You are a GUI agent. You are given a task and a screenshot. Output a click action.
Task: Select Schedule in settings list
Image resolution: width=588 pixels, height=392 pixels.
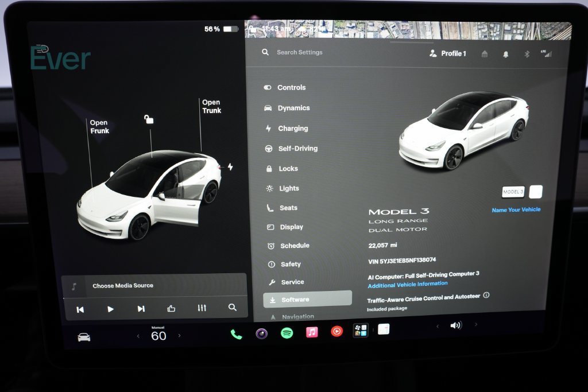tap(288, 246)
